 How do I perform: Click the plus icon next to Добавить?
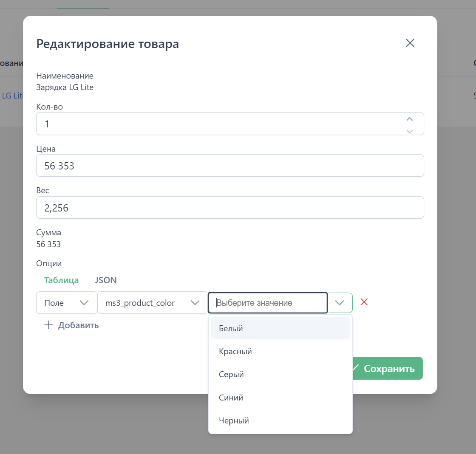(x=49, y=325)
